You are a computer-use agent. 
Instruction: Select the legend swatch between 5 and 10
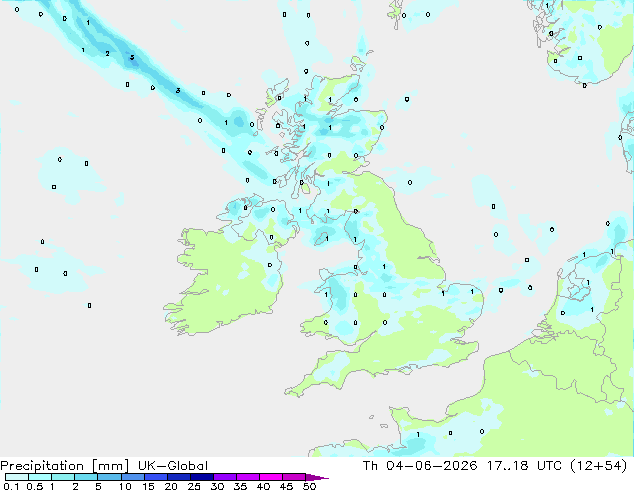coord(109,477)
